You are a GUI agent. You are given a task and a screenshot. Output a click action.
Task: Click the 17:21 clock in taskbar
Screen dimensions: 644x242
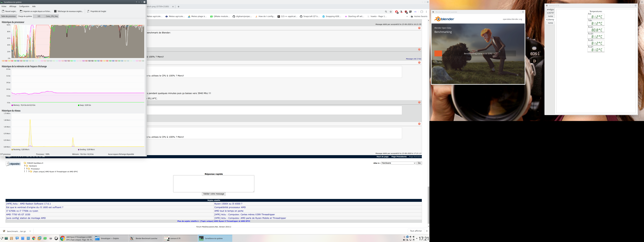(423, 239)
